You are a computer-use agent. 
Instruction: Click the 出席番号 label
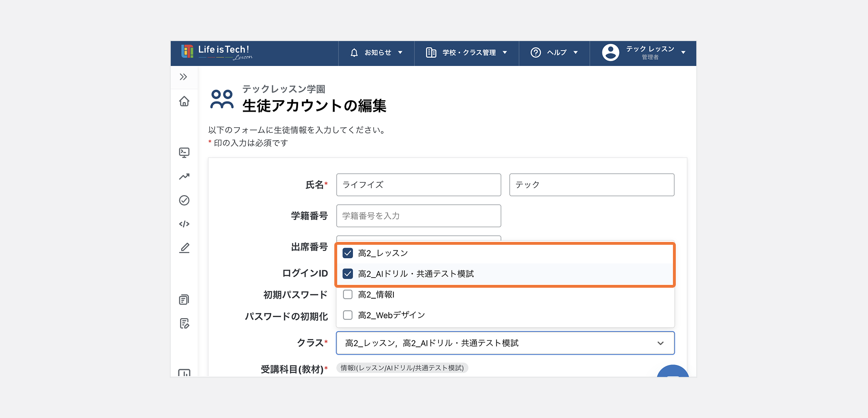point(310,247)
